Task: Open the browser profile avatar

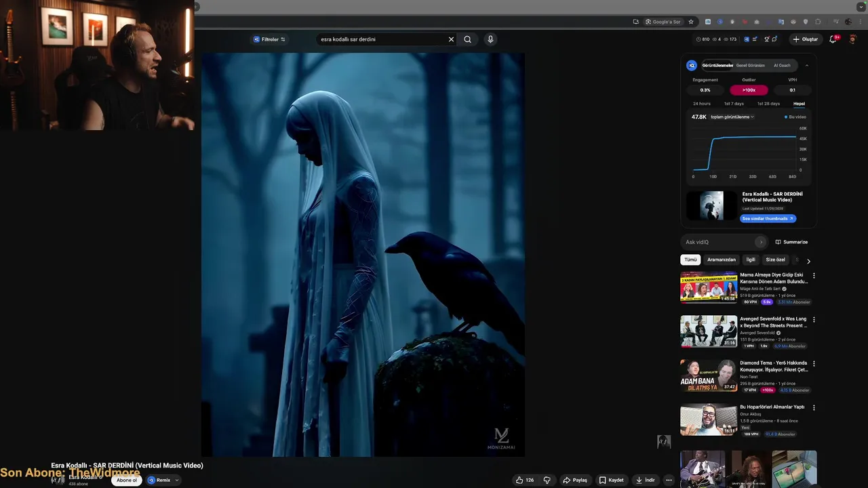Action: tap(848, 22)
